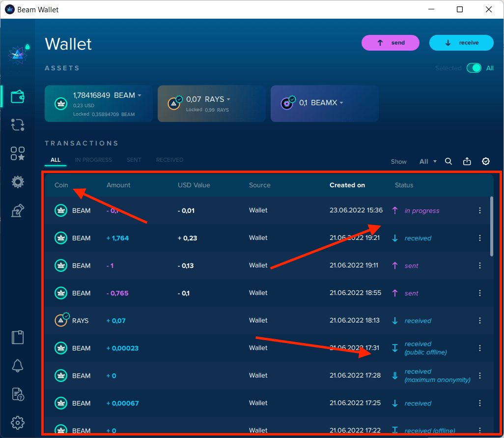Sort transactions by Created on column
The width and height of the screenshot is (504, 438).
tap(347, 185)
